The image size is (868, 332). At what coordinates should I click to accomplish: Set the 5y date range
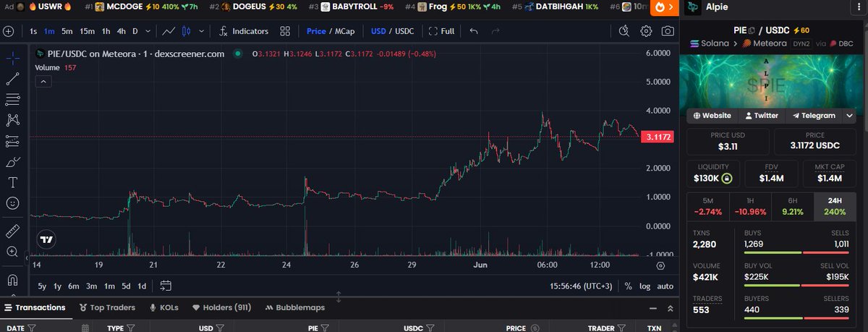click(x=43, y=286)
